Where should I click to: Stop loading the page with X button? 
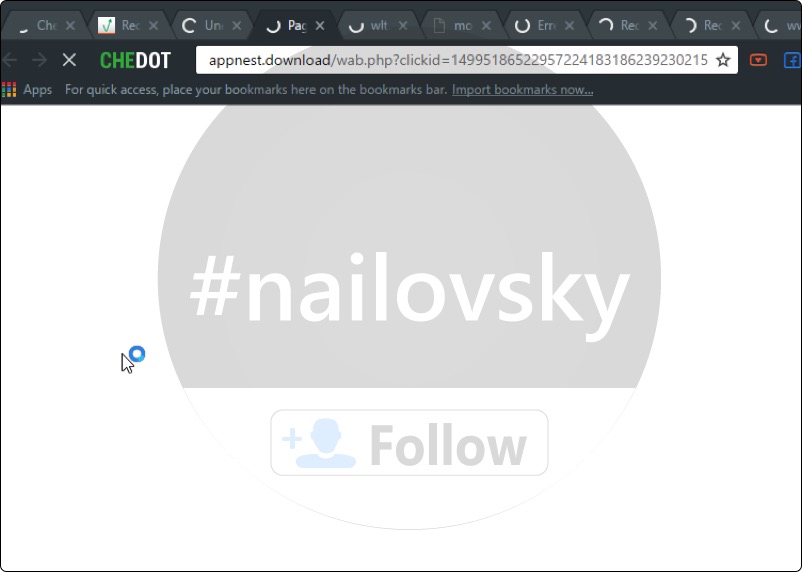69,60
